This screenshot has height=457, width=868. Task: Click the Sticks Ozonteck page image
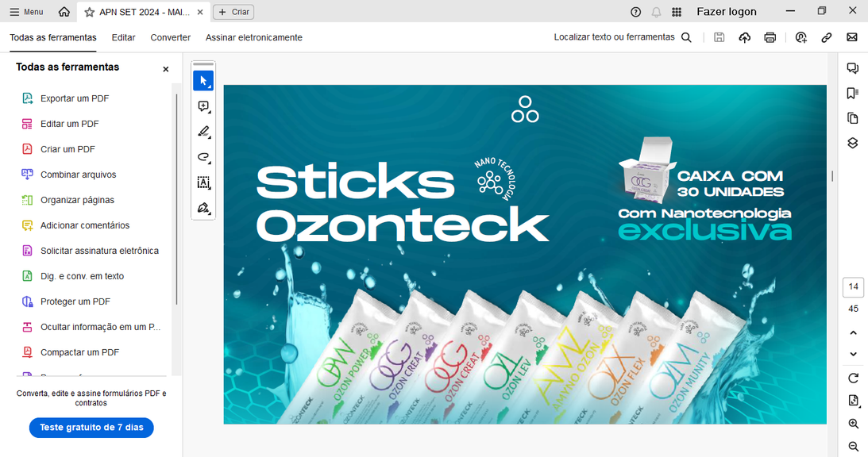click(525, 255)
